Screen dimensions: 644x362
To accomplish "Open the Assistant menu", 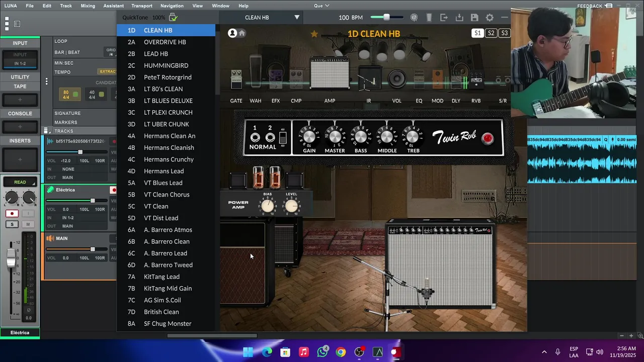I will pos(114,6).
